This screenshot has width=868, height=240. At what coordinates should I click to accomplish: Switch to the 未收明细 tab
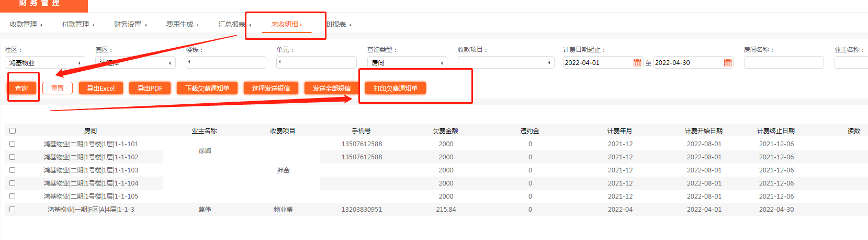286,24
